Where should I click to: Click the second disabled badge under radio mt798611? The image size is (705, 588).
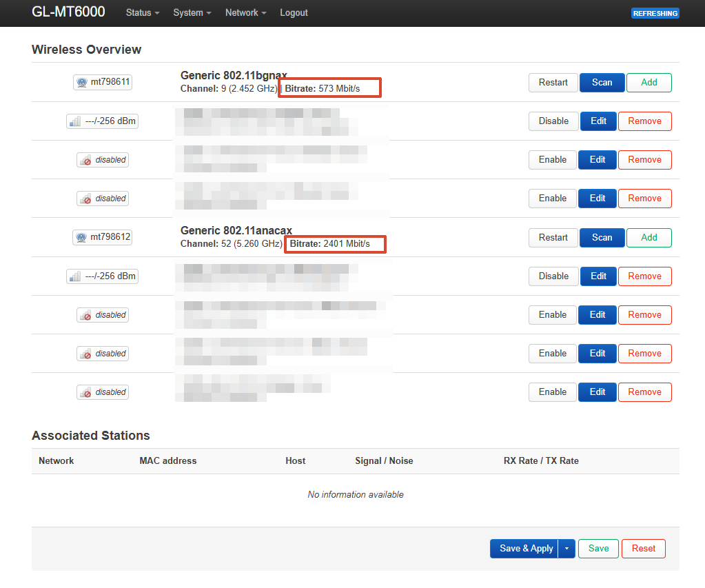click(103, 199)
